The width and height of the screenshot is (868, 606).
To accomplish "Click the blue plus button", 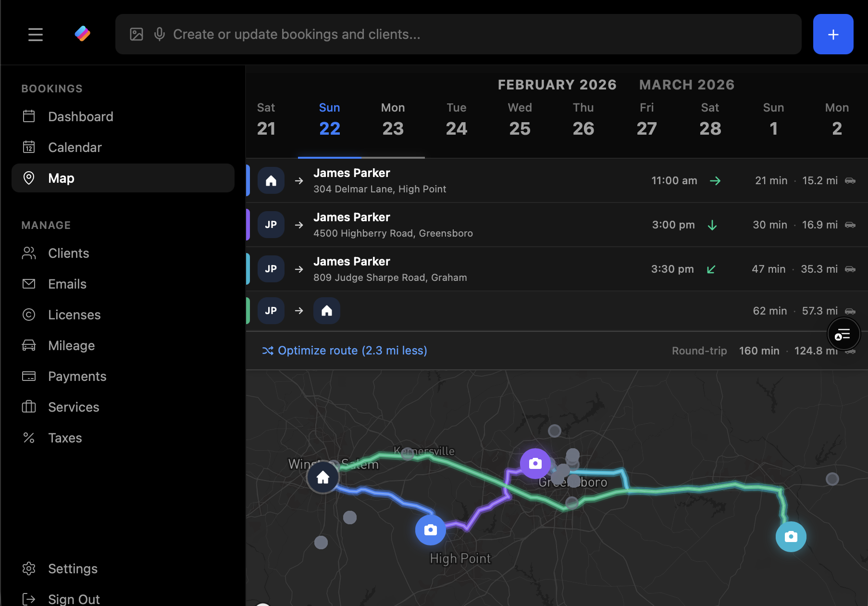I will (833, 34).
